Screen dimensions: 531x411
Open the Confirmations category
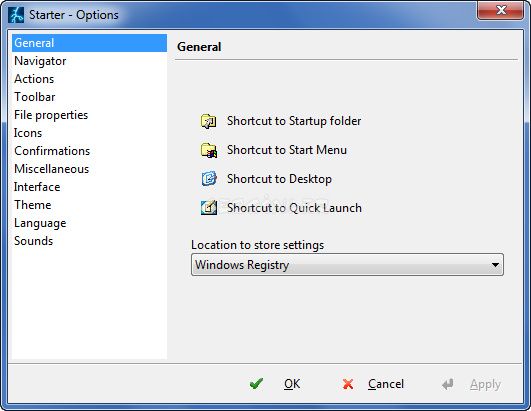point(52,151)
